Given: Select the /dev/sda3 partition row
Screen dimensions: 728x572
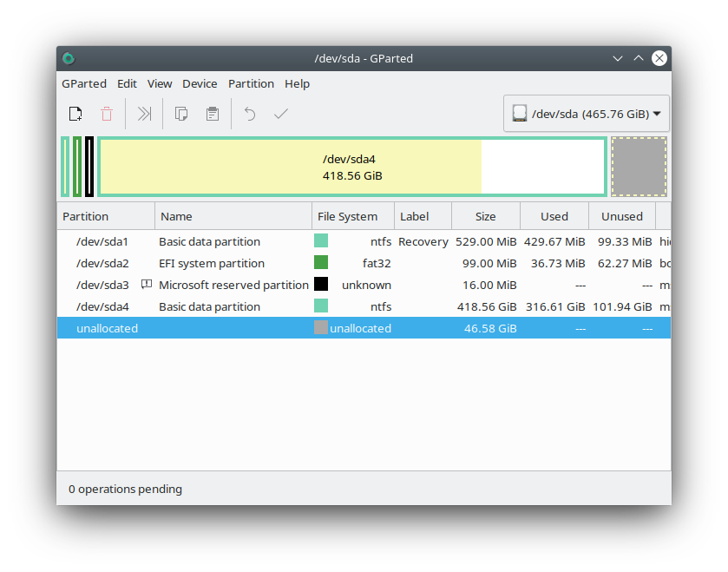Looking at the screenshot, I should point(364,285).
